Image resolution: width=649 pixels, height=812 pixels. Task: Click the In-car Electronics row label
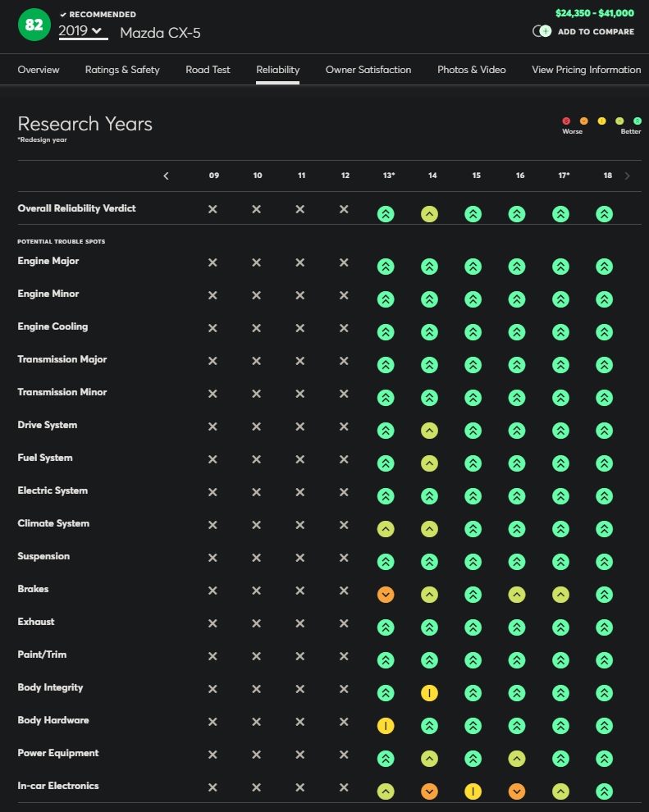click(x=58, y=786)
